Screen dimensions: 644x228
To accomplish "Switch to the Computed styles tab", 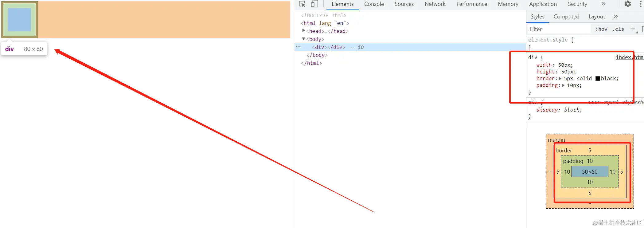I will tap(567, 17).
